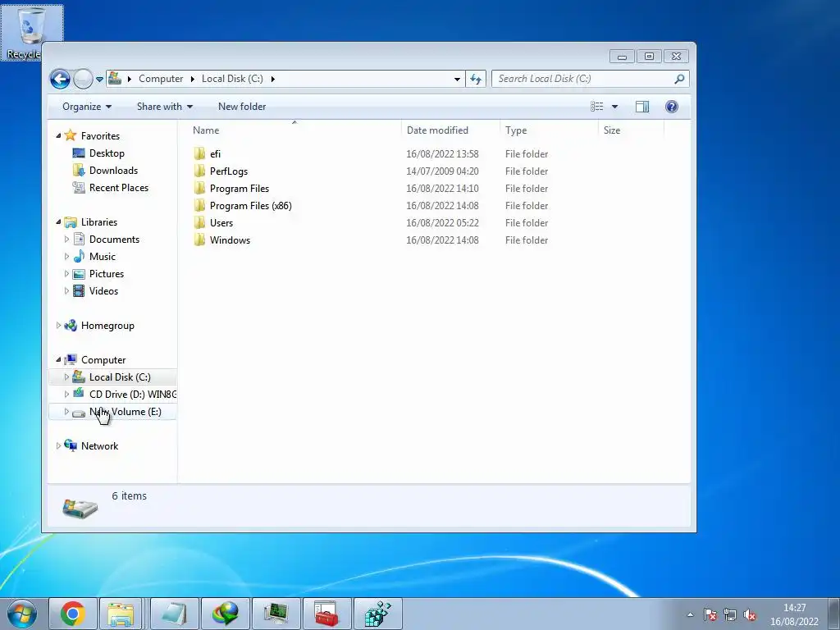Open the Recycle Bin desktop icon
840x630 pixels.
pos(32,32)
